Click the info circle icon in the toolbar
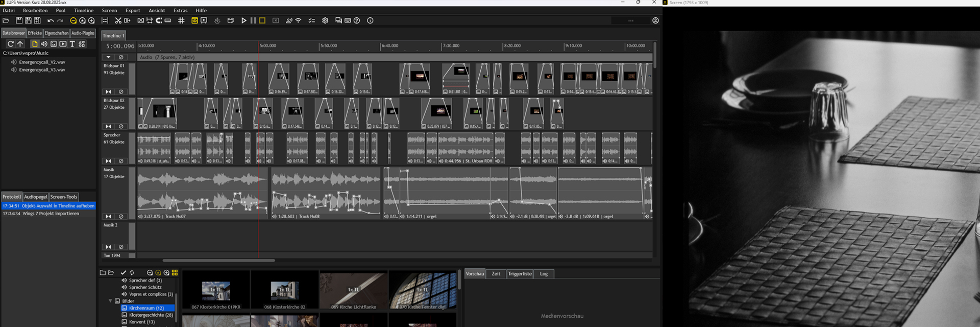The height and width of the screenshot is (327, 980). tap(370, 20)
